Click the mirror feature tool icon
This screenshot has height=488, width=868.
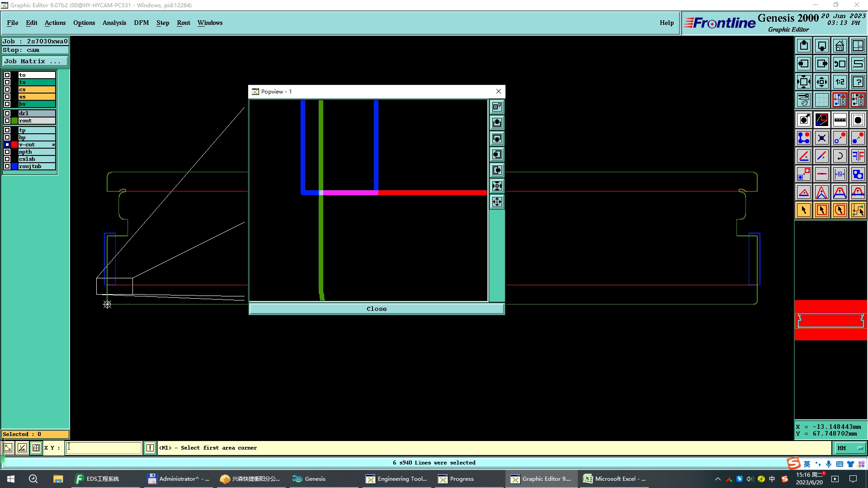pos(858,156)
